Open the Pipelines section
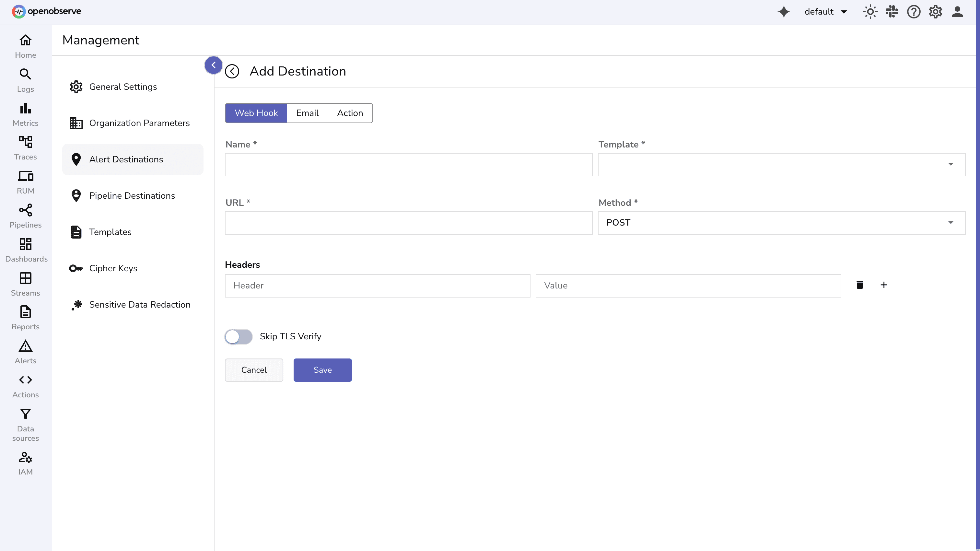 click(x=25, y=215)
